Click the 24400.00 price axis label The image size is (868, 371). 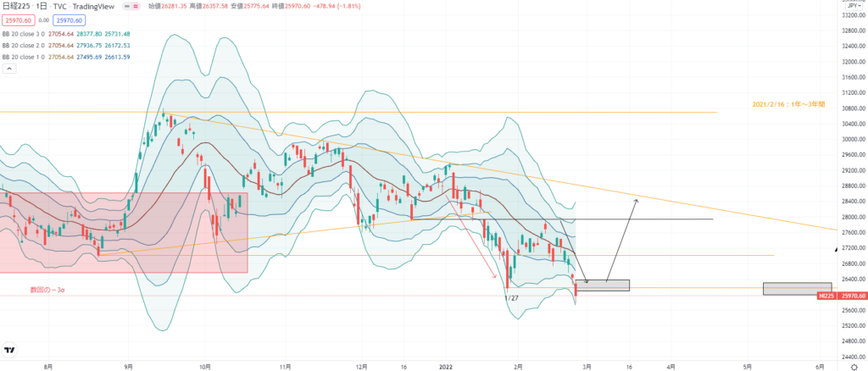853,357
